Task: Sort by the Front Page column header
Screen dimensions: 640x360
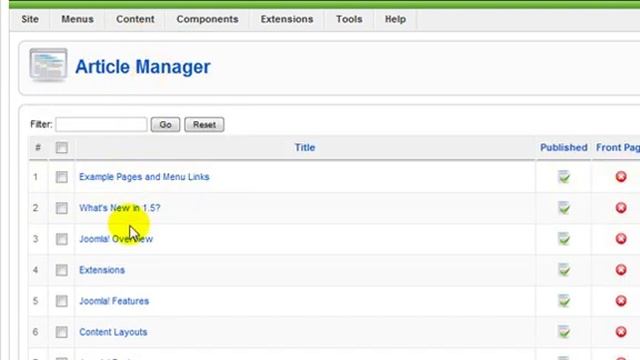Action: 618,147
